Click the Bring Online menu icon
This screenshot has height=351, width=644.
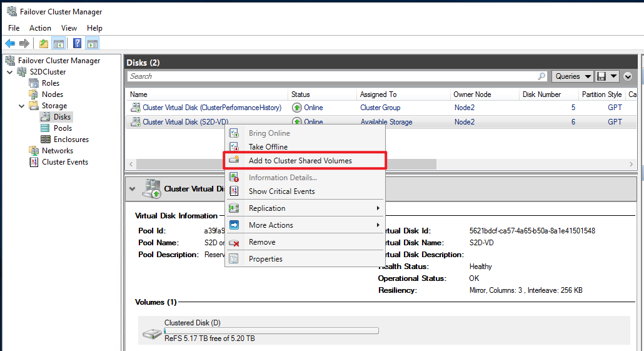(234, 133)
